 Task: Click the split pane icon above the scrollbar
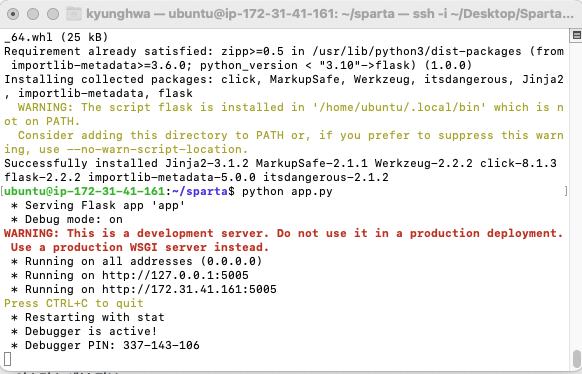[x=576, y=35]
